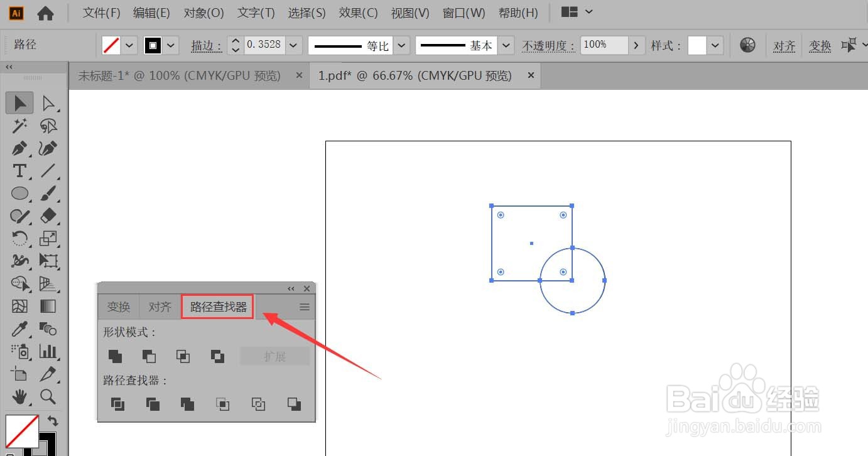The height and width of the screenshot is (456, 868).
Task: Expand stroke weight dropdown
Action: 295,45
